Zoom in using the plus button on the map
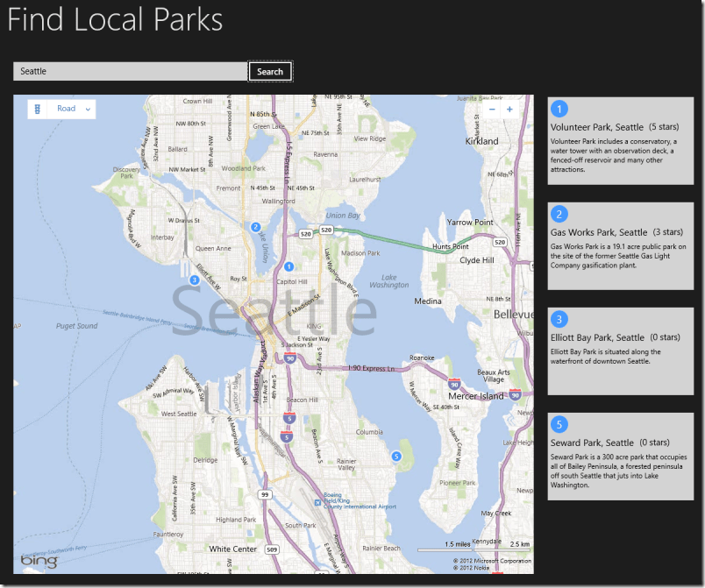The width and height of the screenshot is (705, 588). pos(509,109)
